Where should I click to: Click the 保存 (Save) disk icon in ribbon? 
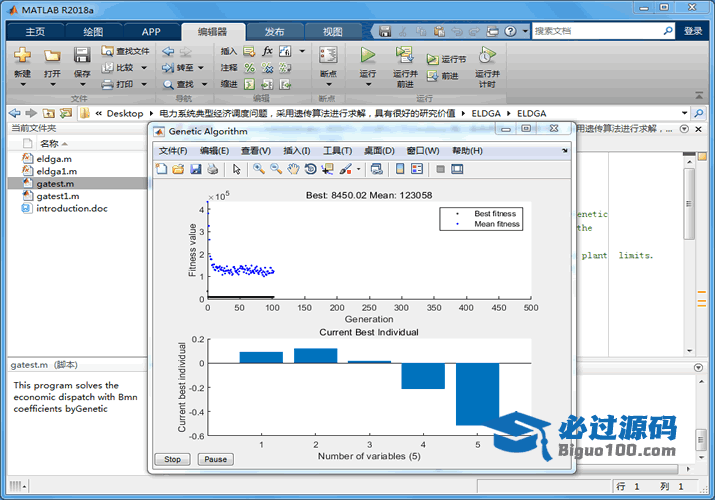click(82, 56)
